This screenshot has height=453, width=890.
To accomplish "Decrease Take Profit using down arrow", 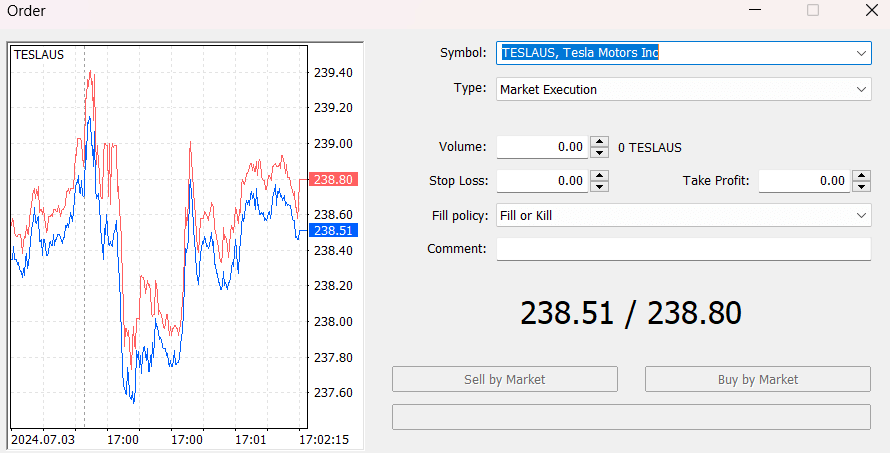I will click(x=861, y=186).
